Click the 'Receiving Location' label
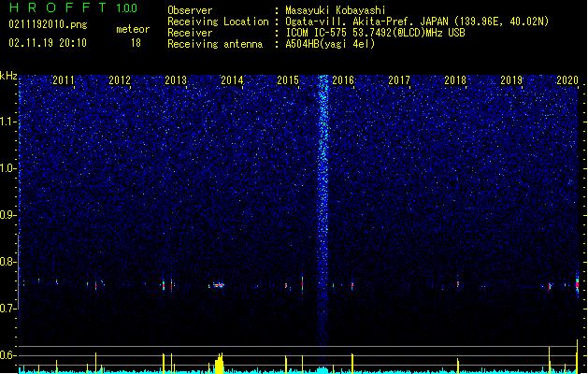Screen dimensions: 588x374 coord(218,22)
